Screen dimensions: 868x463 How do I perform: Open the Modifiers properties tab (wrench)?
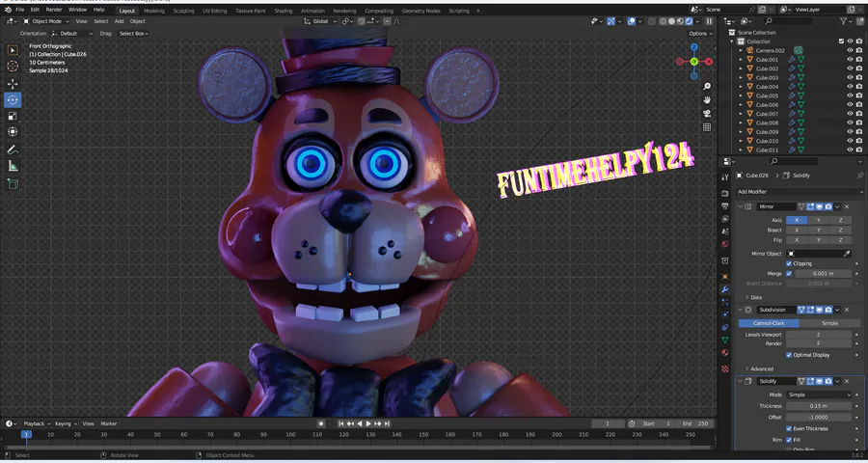point(725,289)
